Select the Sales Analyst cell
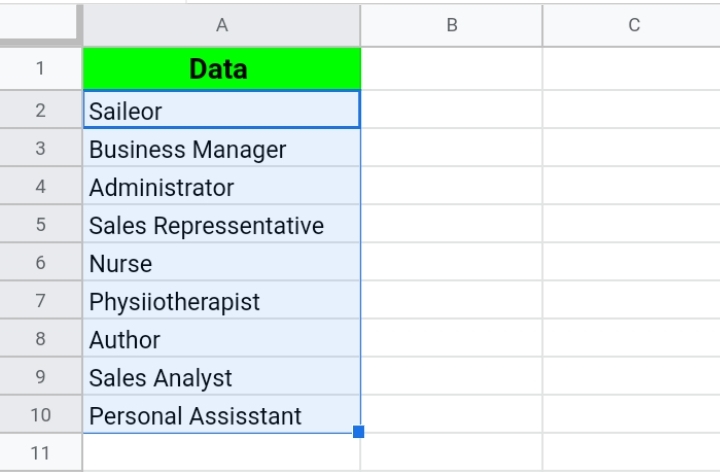The height and width of the screenshot is (472, 720). coord(222,376)
